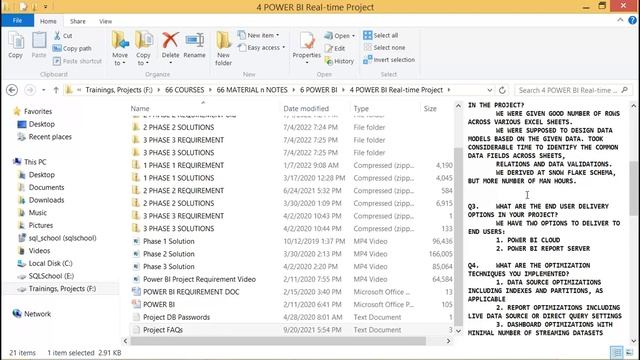The height and width of the screenshot is (360, 640).
Task: Open the recent locations dropdown arrow
Action: [43, 90]
